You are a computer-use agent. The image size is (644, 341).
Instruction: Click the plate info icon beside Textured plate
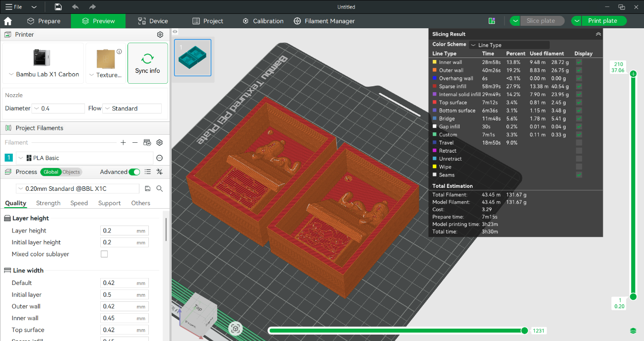pyautogui.click(x=119, y=52)
